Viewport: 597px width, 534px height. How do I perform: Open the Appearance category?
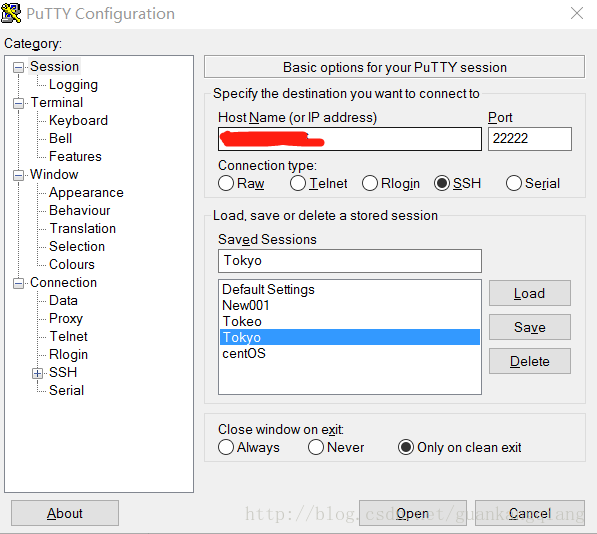click(86, 193)
